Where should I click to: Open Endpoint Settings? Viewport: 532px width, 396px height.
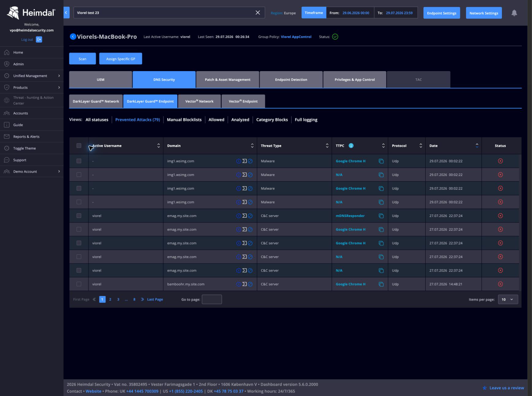pos(442,13)
